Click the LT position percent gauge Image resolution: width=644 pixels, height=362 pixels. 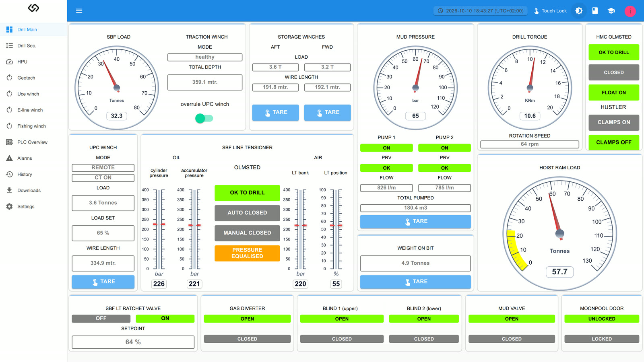336,229
